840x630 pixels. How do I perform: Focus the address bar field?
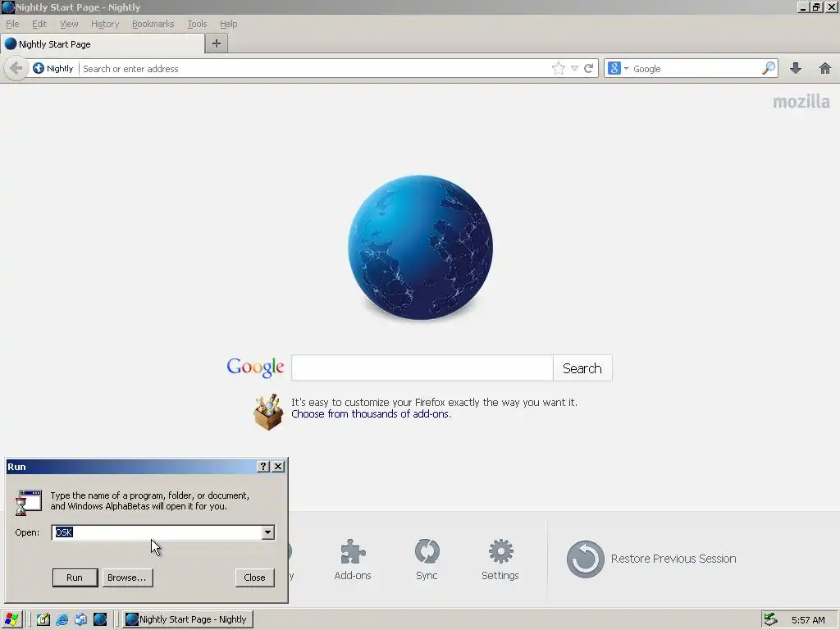coord(314,69)
